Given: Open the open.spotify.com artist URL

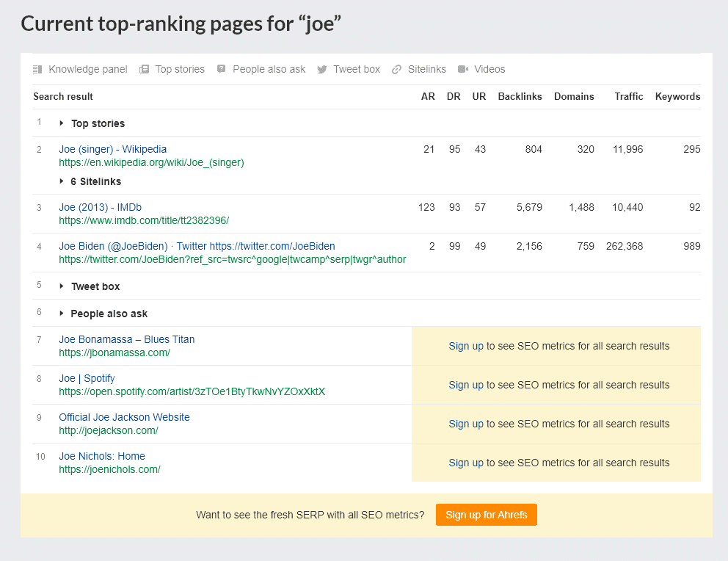Looking at the screenshot, I should [x=192, y=392].
